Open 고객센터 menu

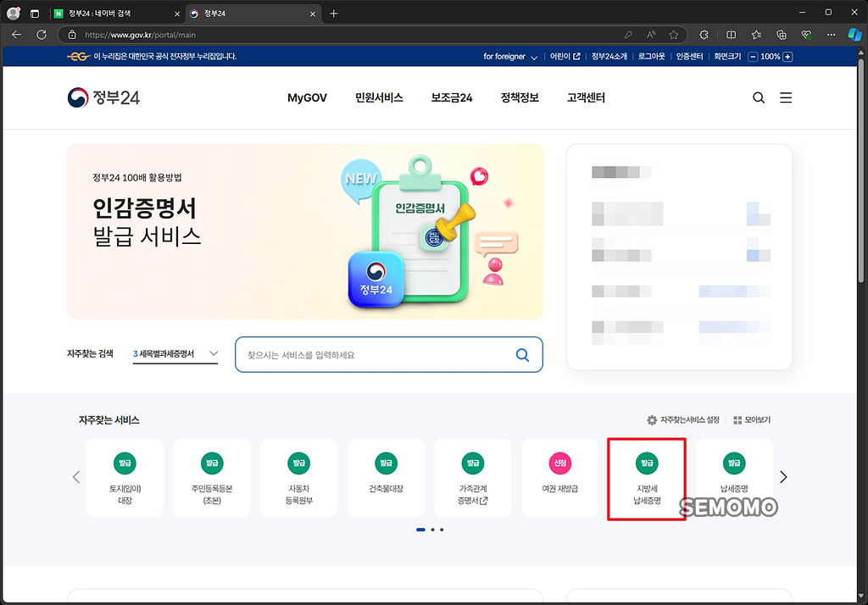point(586,98)
